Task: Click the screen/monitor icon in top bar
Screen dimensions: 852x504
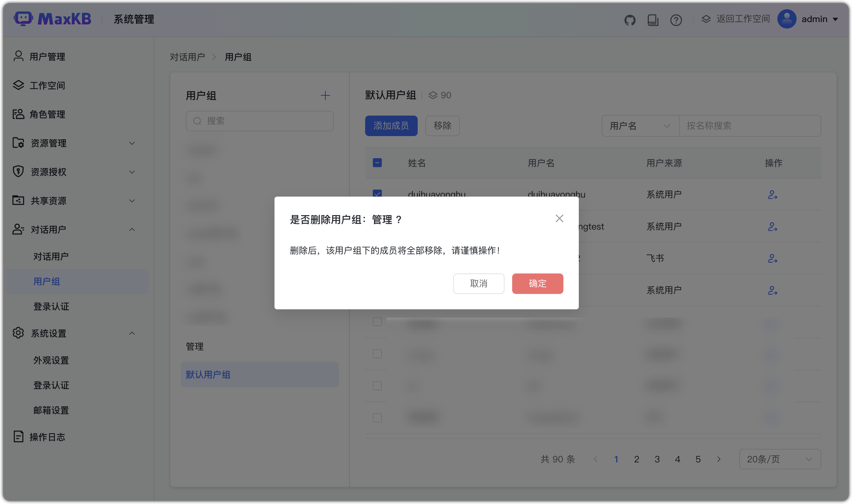Action: [653, 20]
